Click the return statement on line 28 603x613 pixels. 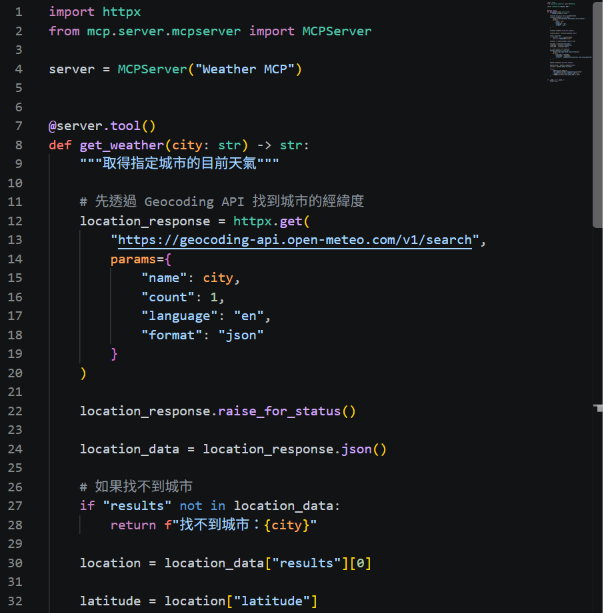point(213,525)
